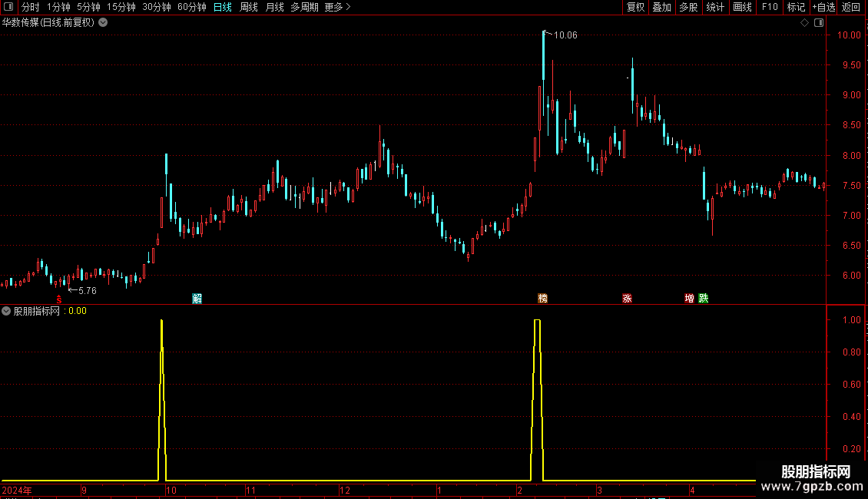Switch to the 周线 period tab
This screenshot has width=868, height=499.
pos(249,7)
